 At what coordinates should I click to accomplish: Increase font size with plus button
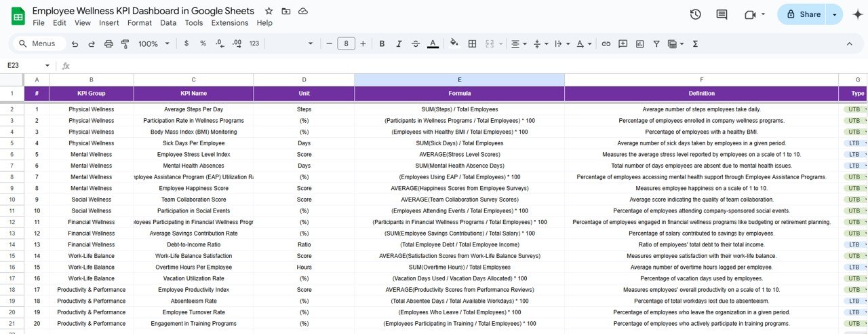(363, 43)
